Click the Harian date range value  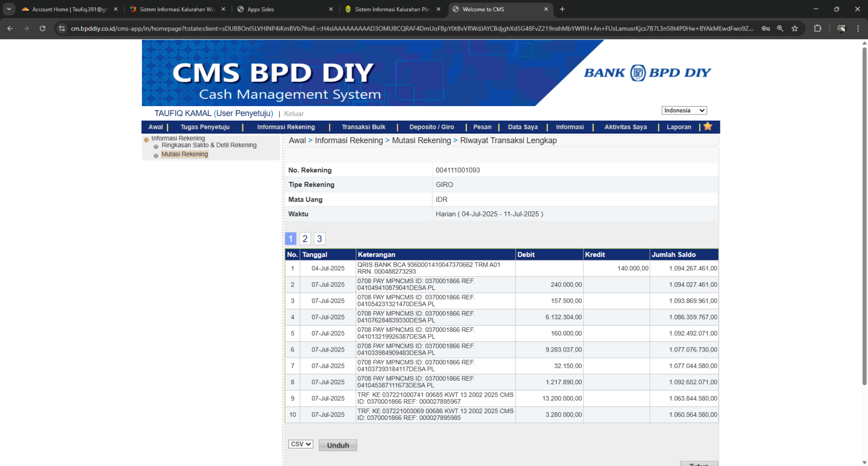[489, 214]
